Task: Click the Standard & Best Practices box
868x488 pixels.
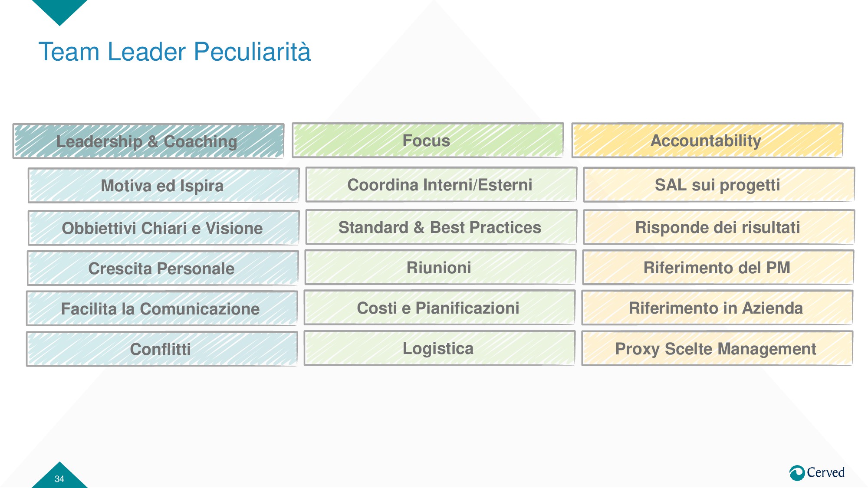Action: pos(441,227)
